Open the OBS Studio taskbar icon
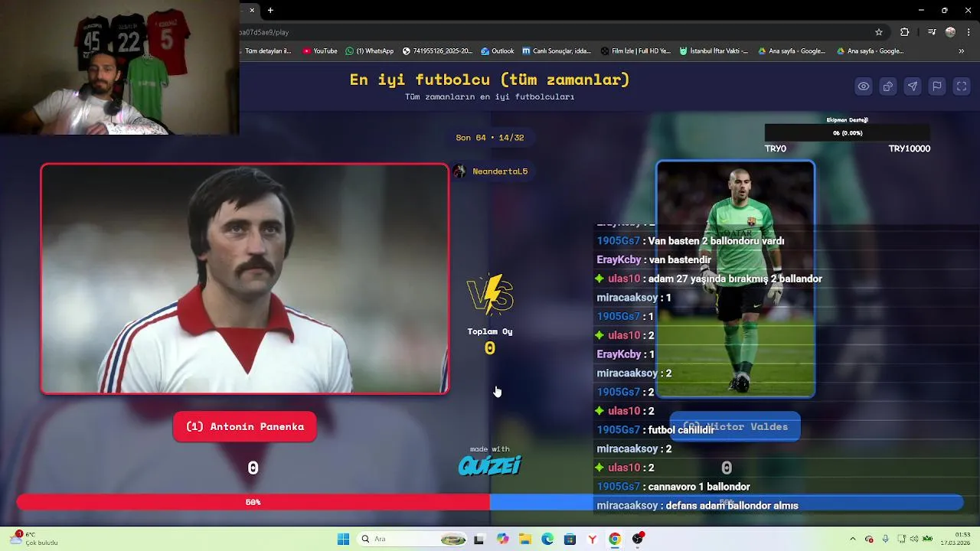Screen dimensions: 980x551 [638, 539]
